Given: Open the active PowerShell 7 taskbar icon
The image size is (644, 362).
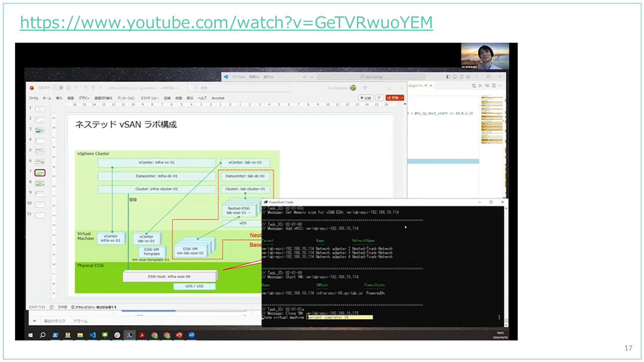Looking at the screenshot, I should 130,335.
